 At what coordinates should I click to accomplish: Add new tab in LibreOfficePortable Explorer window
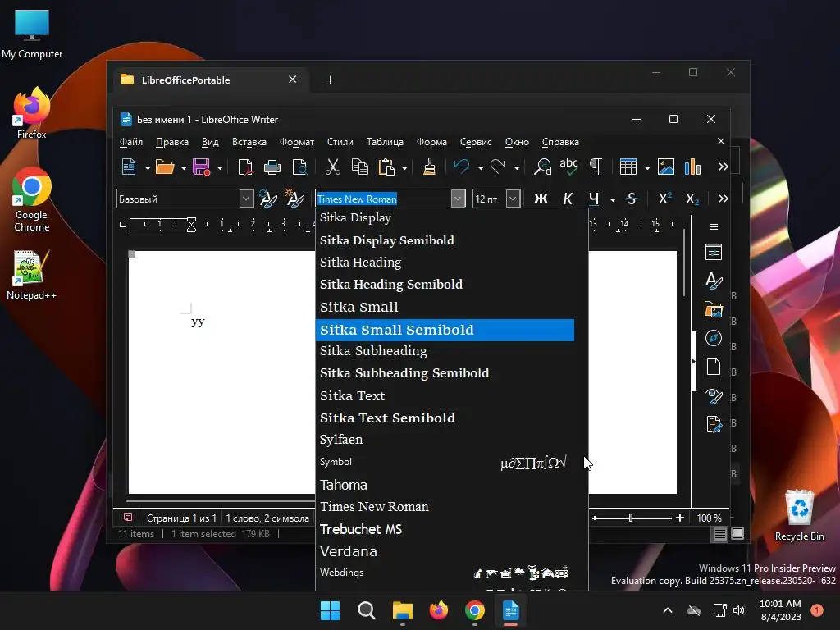[330, 80]
